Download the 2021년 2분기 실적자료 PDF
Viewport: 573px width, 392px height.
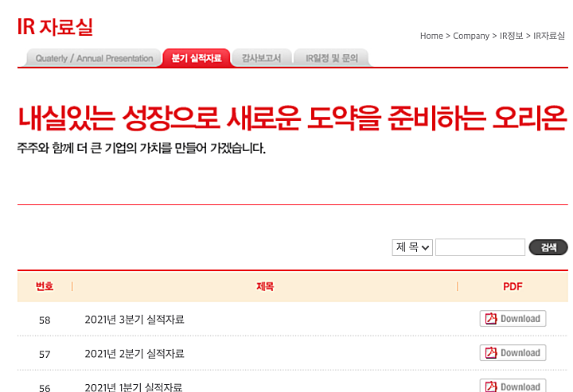point(513,353)
